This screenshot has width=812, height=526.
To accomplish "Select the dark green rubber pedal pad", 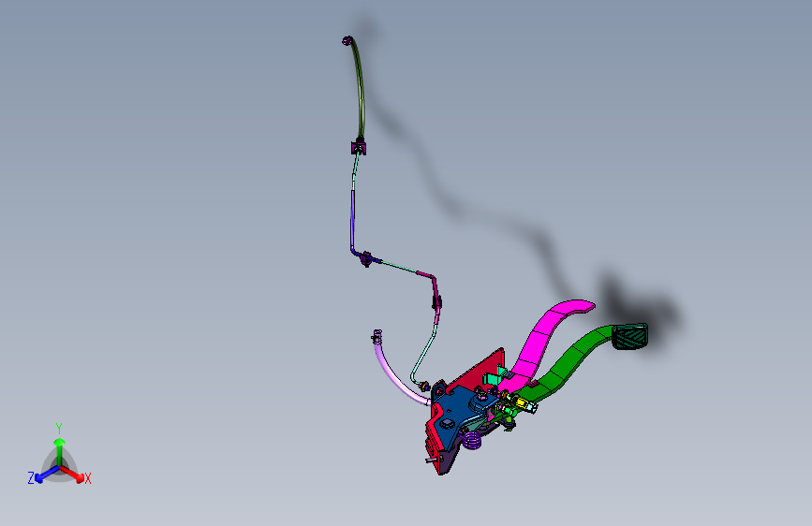I will click(x=629, y=337).
